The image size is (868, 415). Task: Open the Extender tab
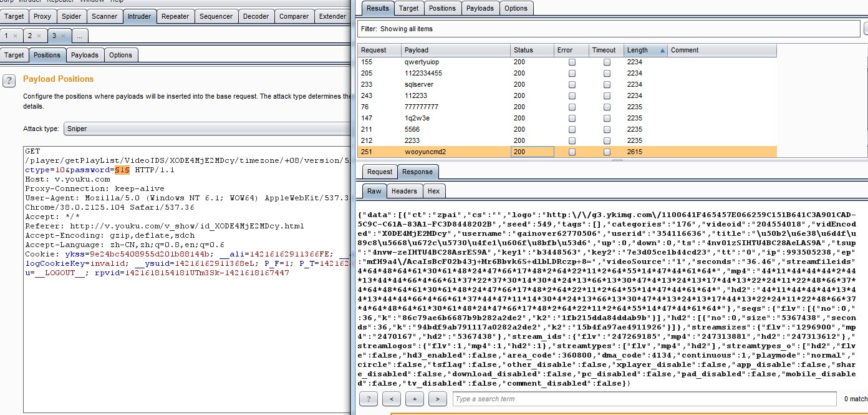tap(332, 16)
